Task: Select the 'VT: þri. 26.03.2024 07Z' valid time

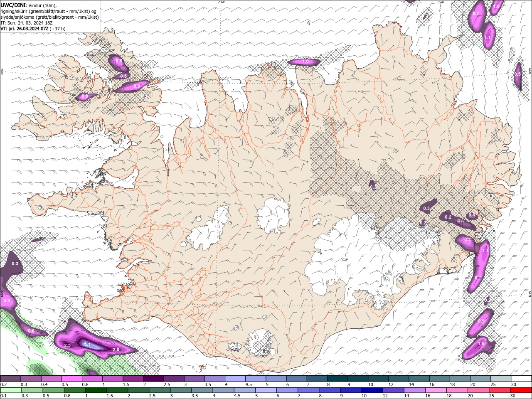Action: point(25,29)
